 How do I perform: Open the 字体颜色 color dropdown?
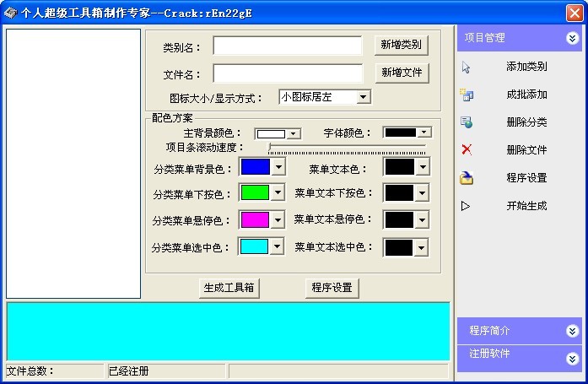point(407,133)
